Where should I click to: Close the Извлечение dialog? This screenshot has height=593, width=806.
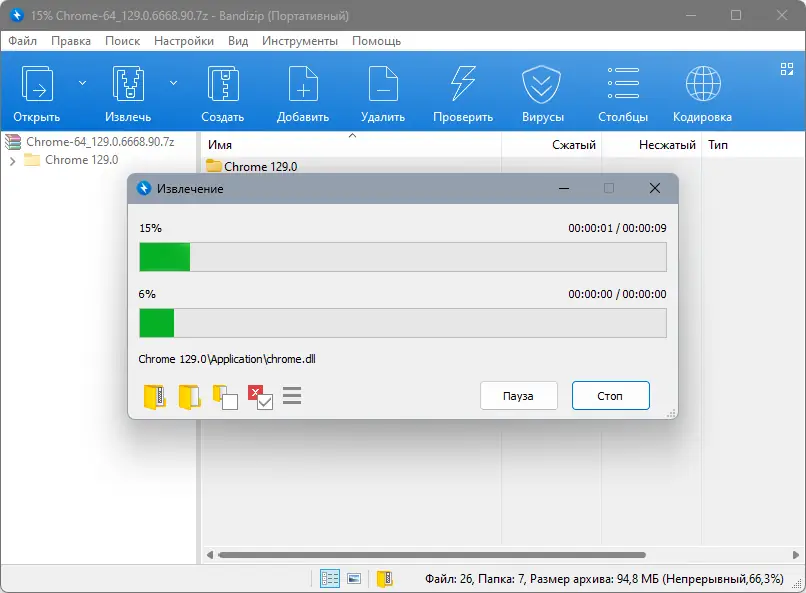654,189
